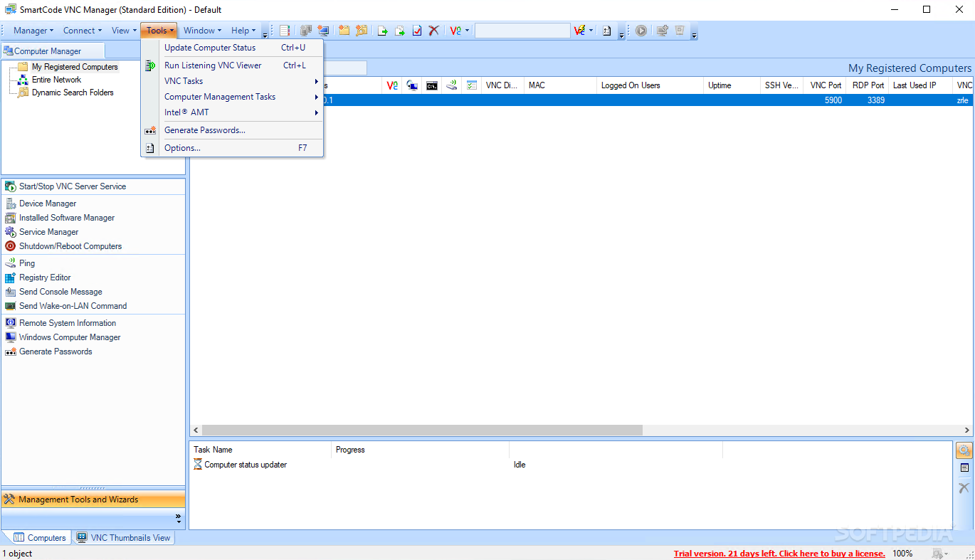This screenshot has height=560, width=975.
Task: Click the list icon beside task pane
Action: pyautogui.click(x=964, y=468)
